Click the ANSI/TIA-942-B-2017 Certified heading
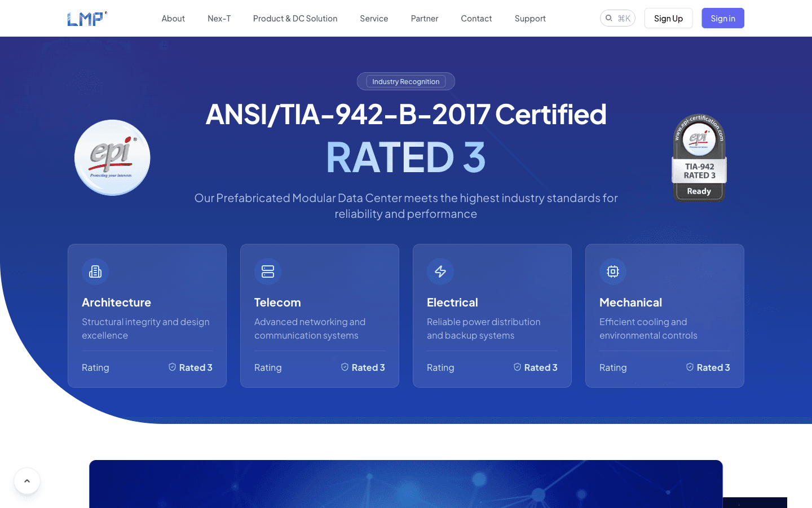The image size is (812, 508). point(406,114)
